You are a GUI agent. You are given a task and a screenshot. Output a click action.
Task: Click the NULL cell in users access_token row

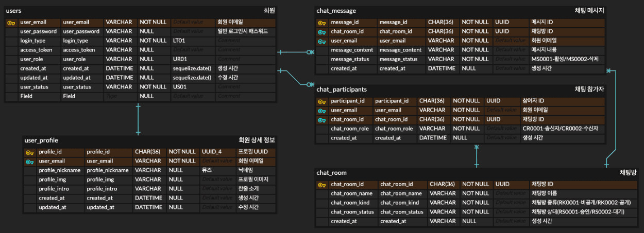point(147,50)
